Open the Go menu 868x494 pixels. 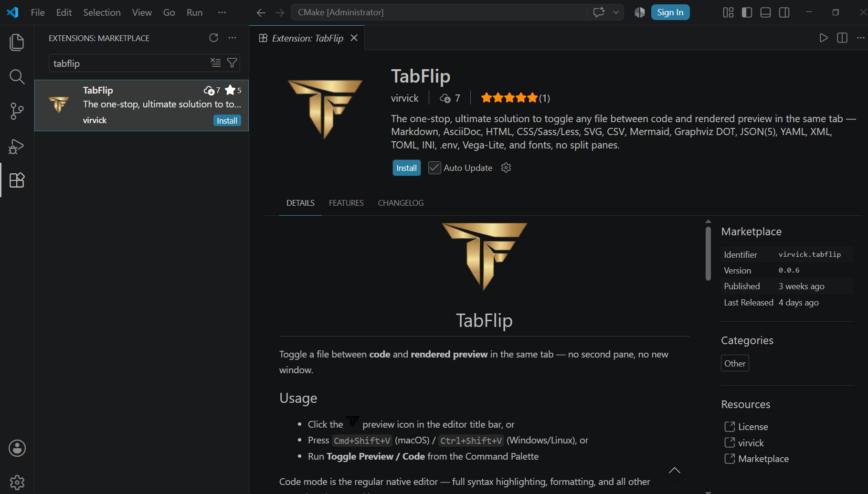(169, 12)
